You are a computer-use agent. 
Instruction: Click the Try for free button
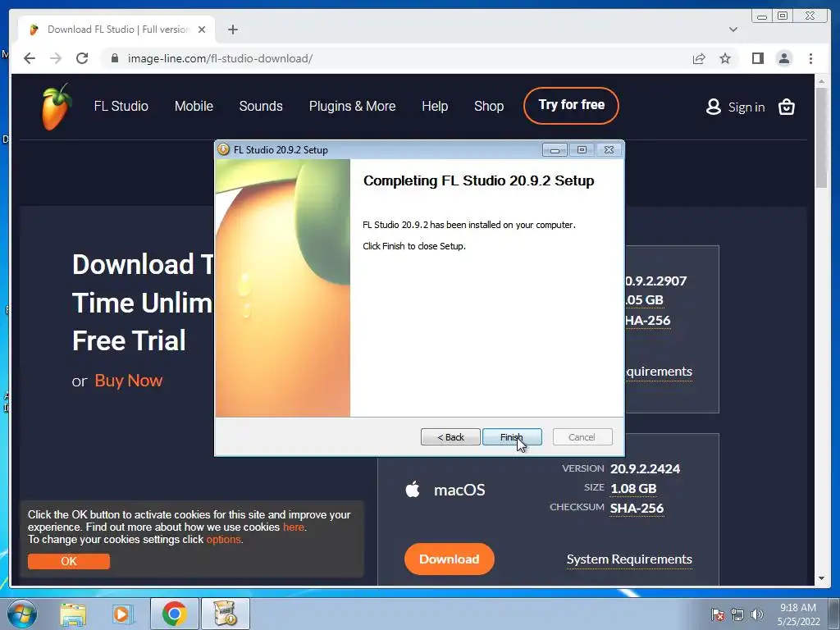click(x=571, y=106)
